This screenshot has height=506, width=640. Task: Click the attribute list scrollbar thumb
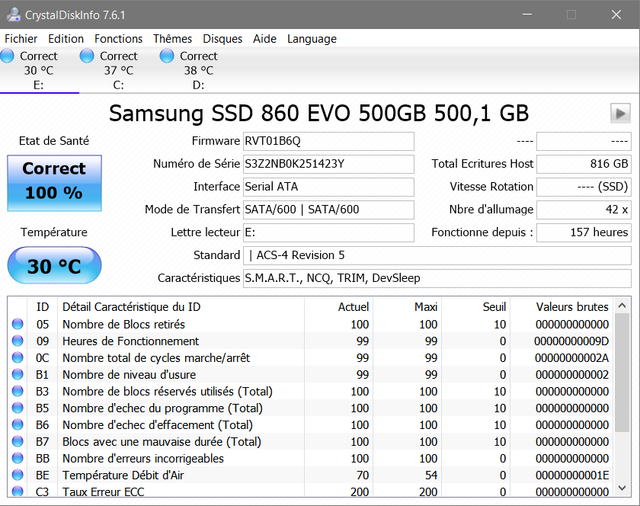(622, 373)
